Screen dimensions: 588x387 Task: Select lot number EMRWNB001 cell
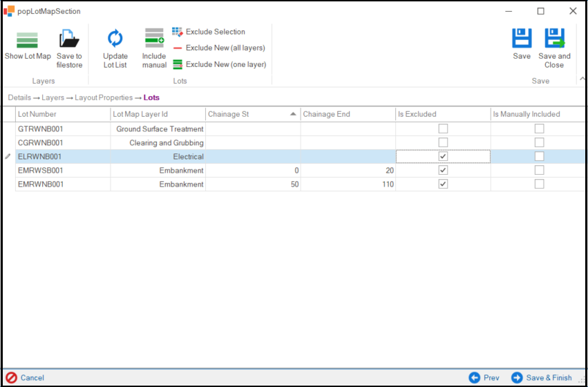click(63, 185)
